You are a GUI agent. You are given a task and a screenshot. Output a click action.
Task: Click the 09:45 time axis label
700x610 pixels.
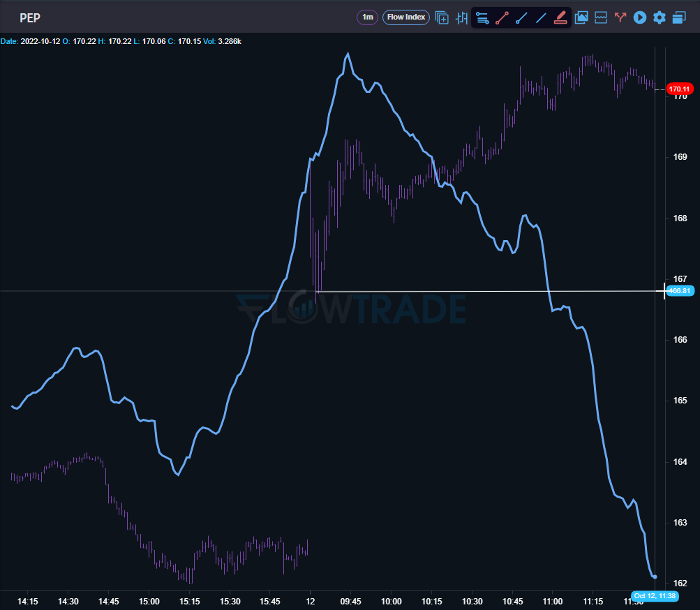[x=350, y=602]
